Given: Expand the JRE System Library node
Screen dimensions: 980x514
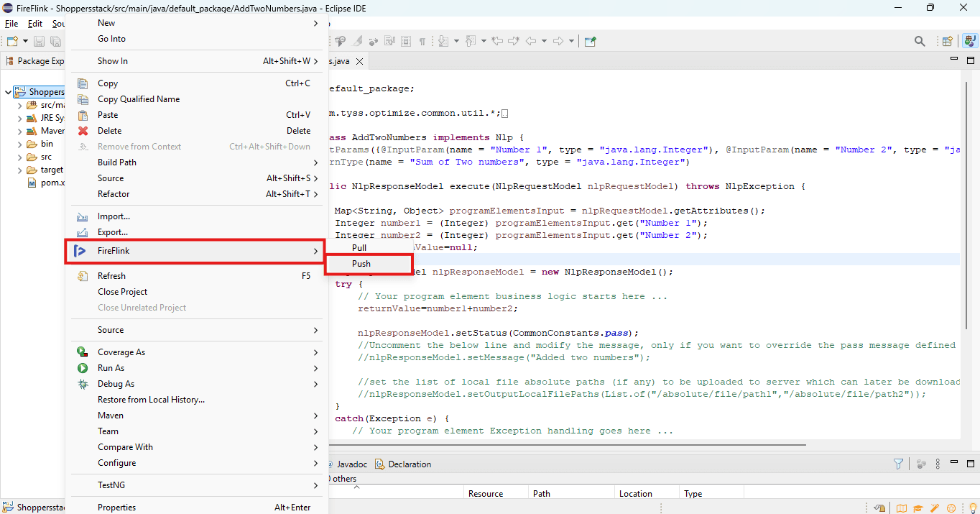Looking at the screenshot, I should 20,118.
